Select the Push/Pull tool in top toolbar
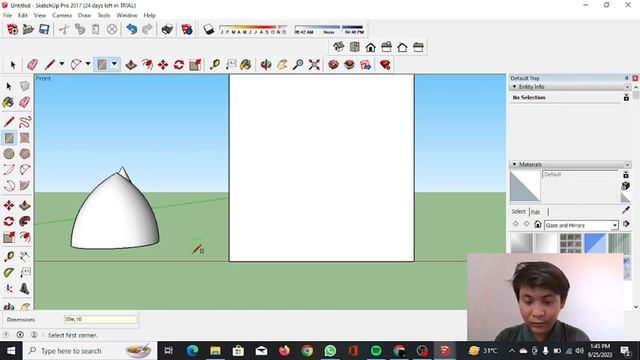 pos(131,64)
